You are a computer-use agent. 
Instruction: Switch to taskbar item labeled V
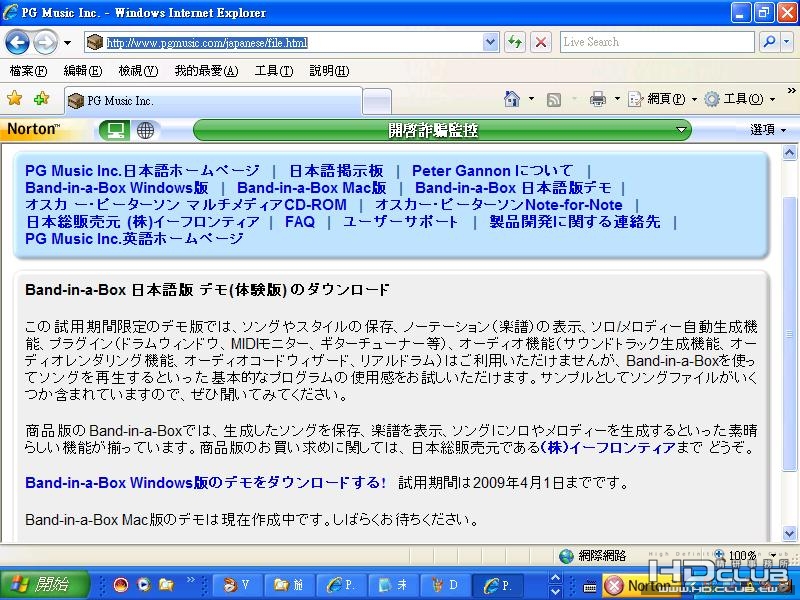pos(237,585)
